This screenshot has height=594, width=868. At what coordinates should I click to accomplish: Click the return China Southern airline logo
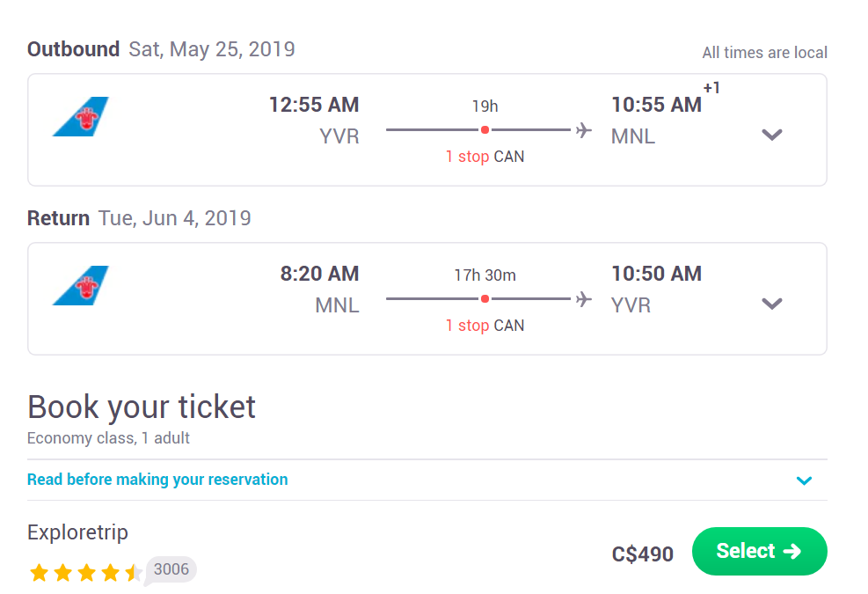[81, 285]
